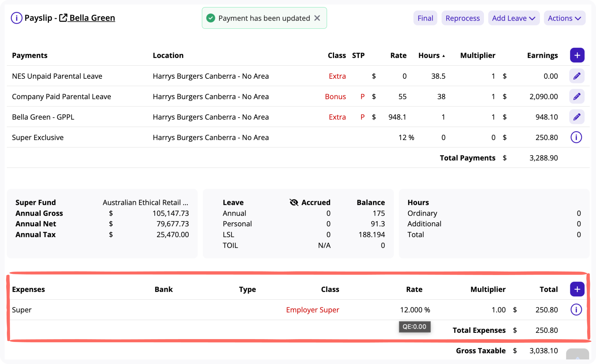596x364 pixels.
Task: Click the Multiplier header in Payments table
Action: click(x=478, y=55)
